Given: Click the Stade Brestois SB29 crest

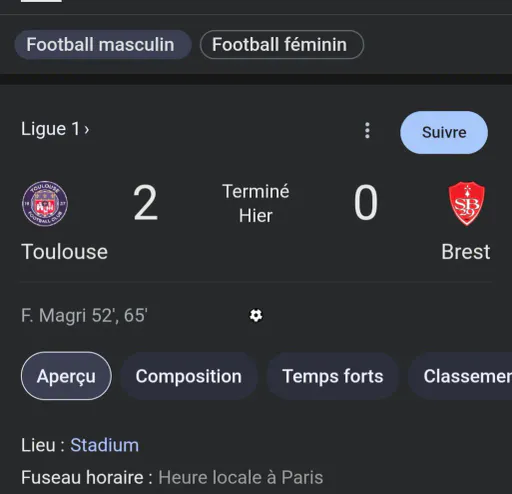Looking at the screenshot, I should point(467,203).
